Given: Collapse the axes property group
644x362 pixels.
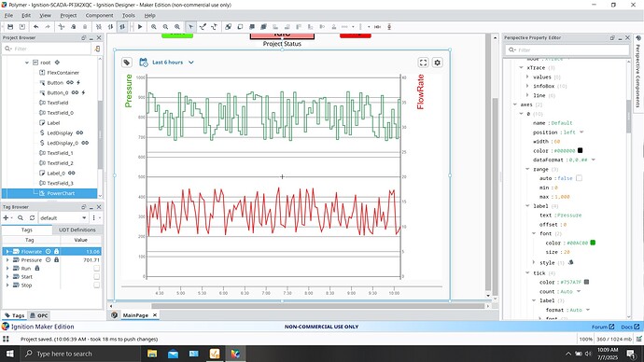Looking at the screenshot, I should click(515, 104).
